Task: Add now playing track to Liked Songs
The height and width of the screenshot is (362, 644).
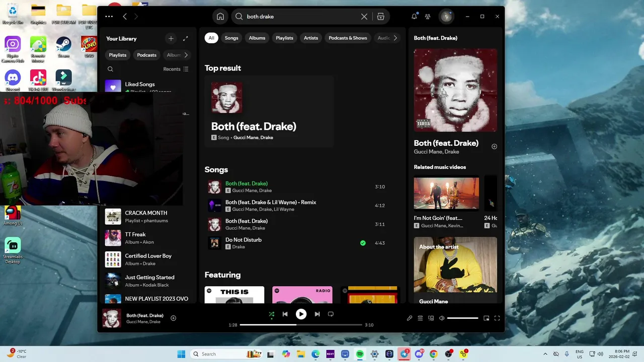Action: 174,318
